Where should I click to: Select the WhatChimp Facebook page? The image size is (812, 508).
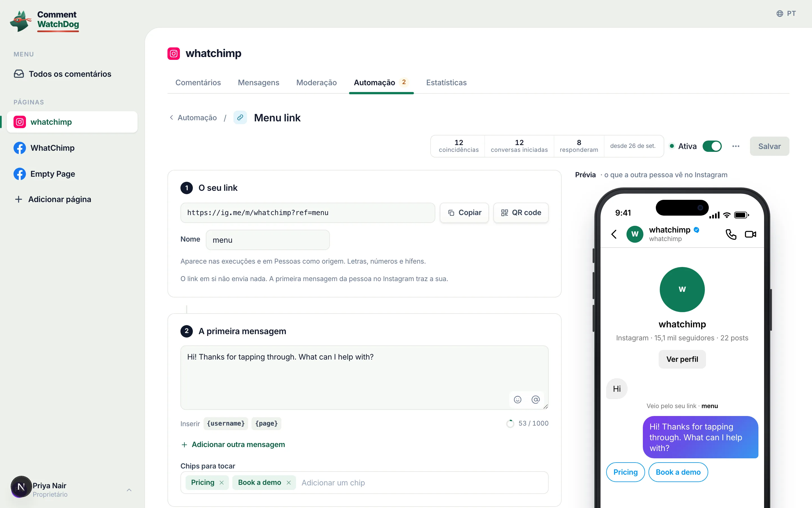pos(72,148)
